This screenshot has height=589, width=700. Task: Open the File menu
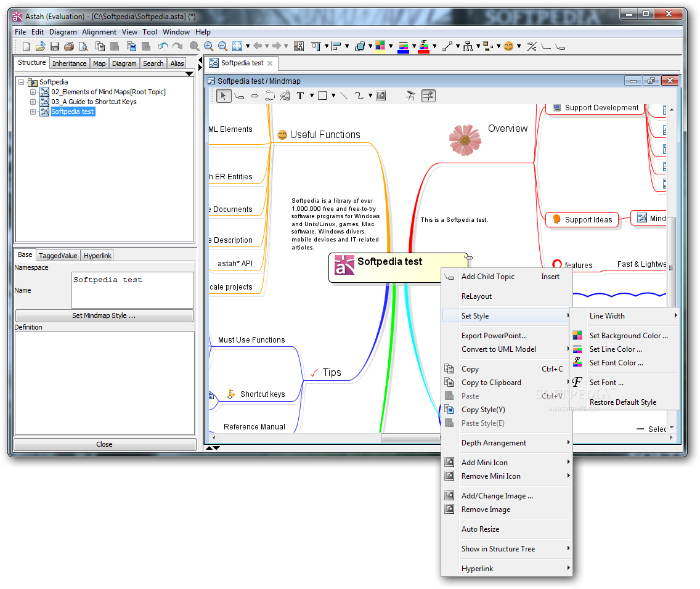point(20,31)
